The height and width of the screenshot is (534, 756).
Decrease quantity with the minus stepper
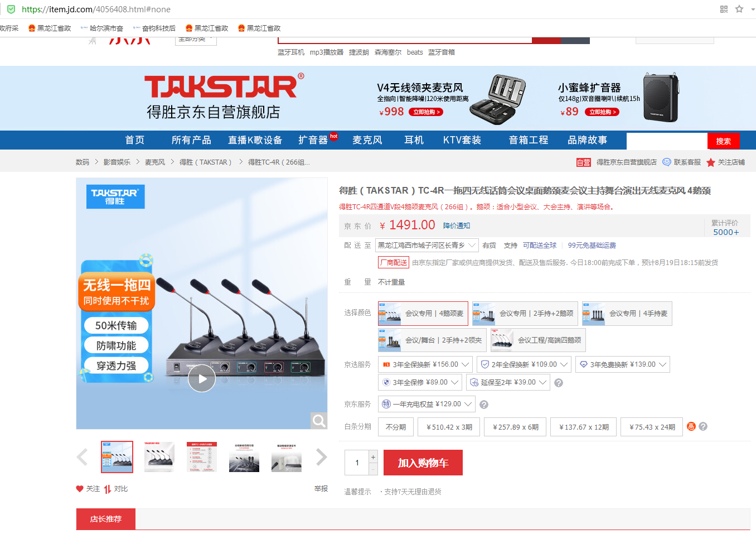(x=374, y=469)
